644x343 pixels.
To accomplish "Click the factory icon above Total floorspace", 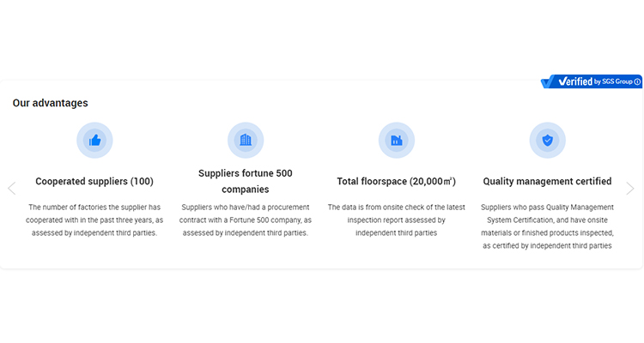I will coord(396,140).
